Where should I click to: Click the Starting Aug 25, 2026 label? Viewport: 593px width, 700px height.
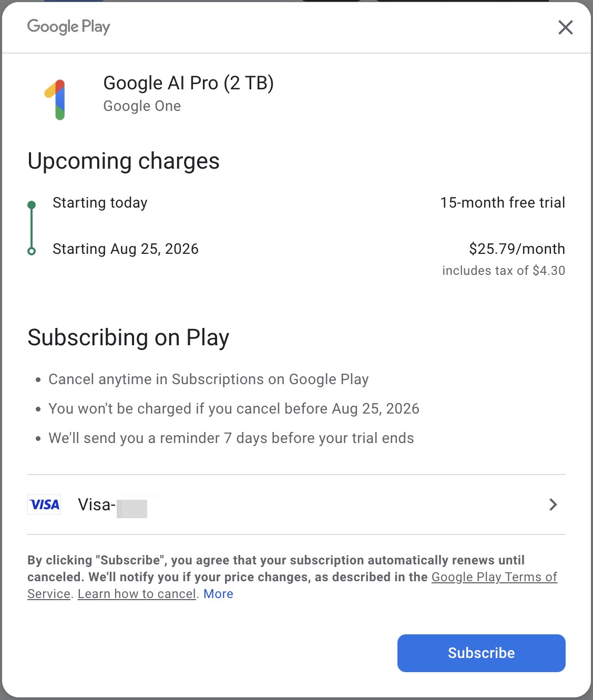126,249
